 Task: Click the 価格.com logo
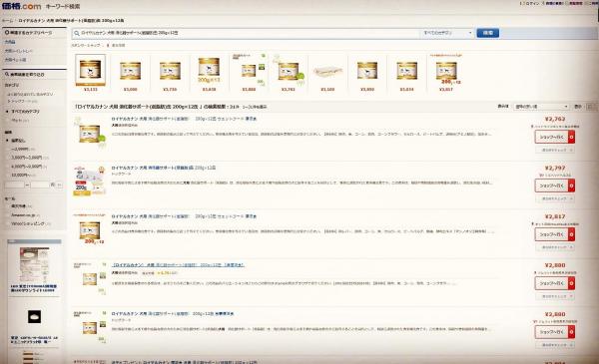pyautogui.click(x=21, y=6)
